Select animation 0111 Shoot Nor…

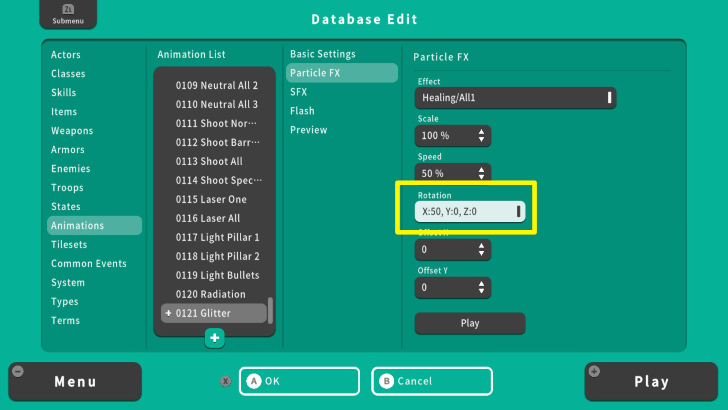(x=214, y=124)
